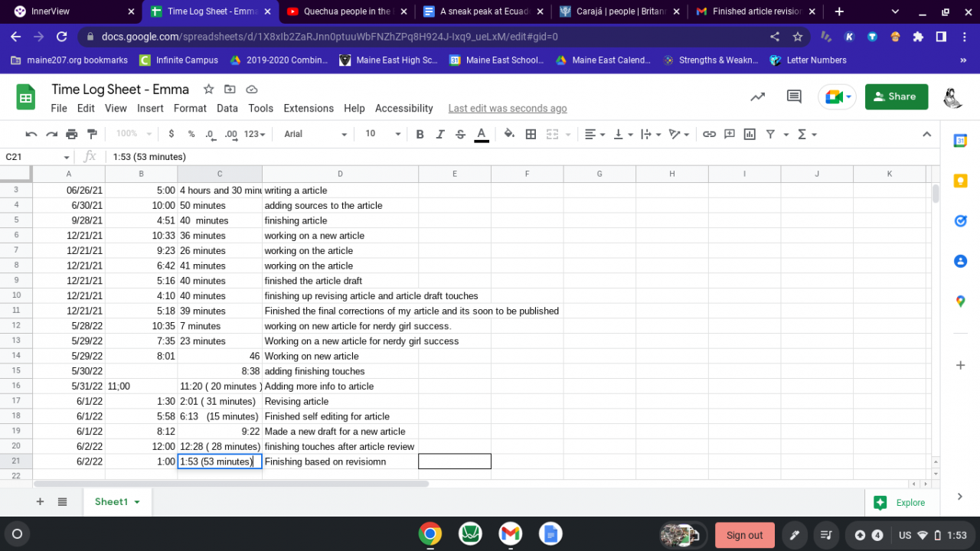This screenshot has width=980, height=551.
Task: Open the File menu
Action: click(59, 109)
